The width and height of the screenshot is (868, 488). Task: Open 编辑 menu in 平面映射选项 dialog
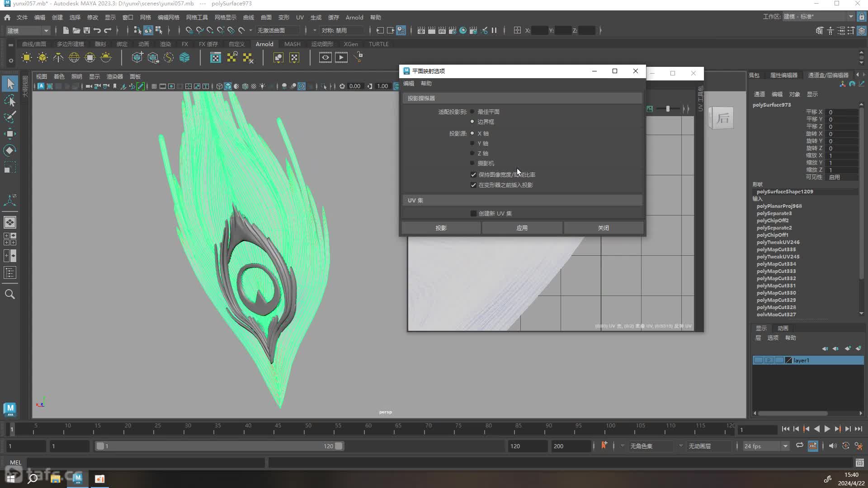[409, 83]
